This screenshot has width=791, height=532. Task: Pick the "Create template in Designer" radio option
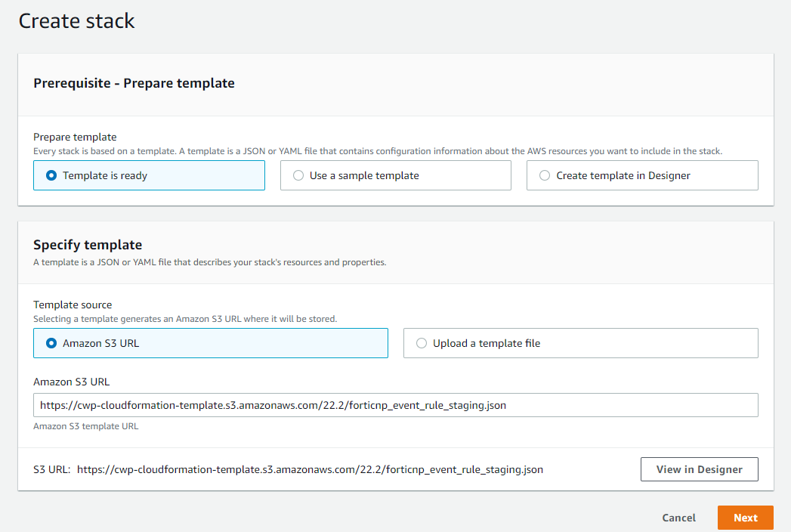click(x=545, y=175)
